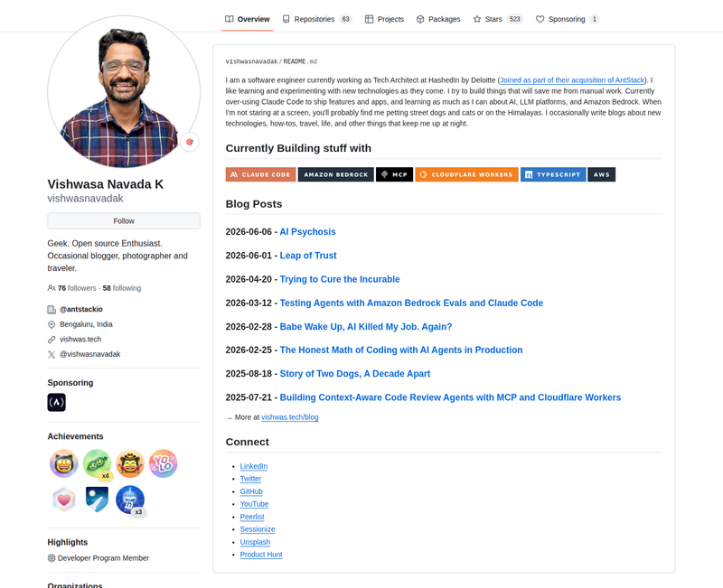Click the Stars count 523 badge

(x=515, y=19)
